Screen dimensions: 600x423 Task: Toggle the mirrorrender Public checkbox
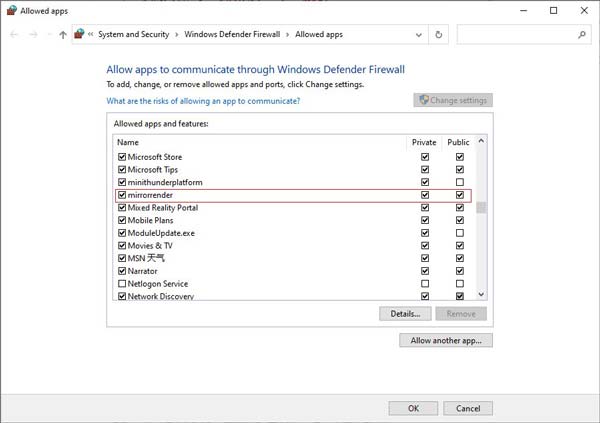point(460,195)
